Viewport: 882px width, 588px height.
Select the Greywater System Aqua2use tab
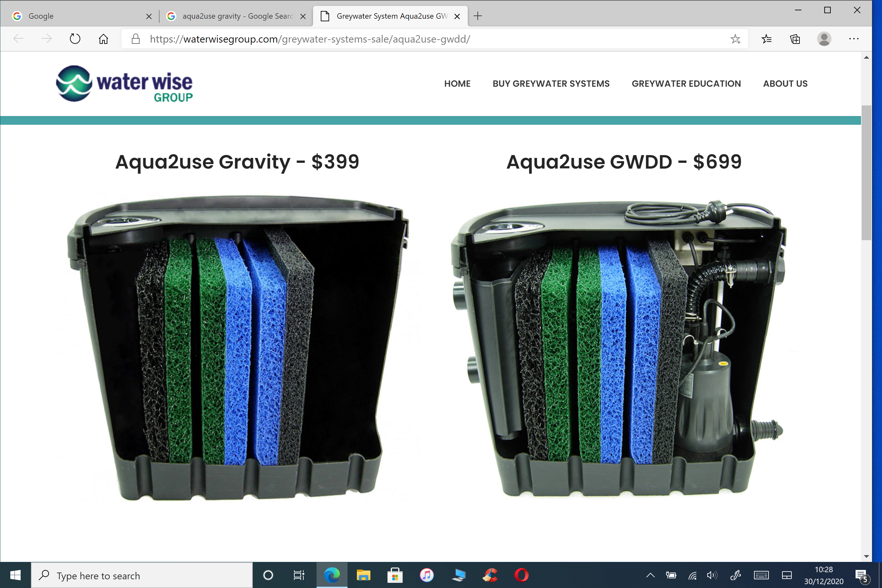click(390, 16)
